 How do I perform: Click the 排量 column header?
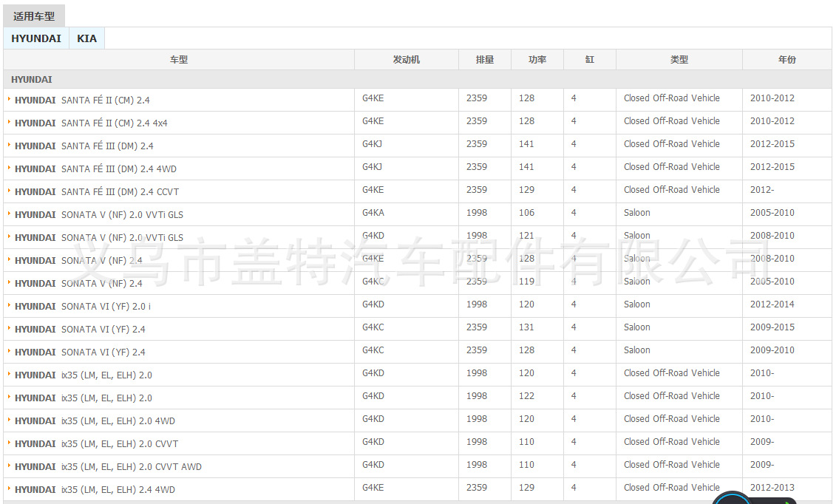point(485,60)
